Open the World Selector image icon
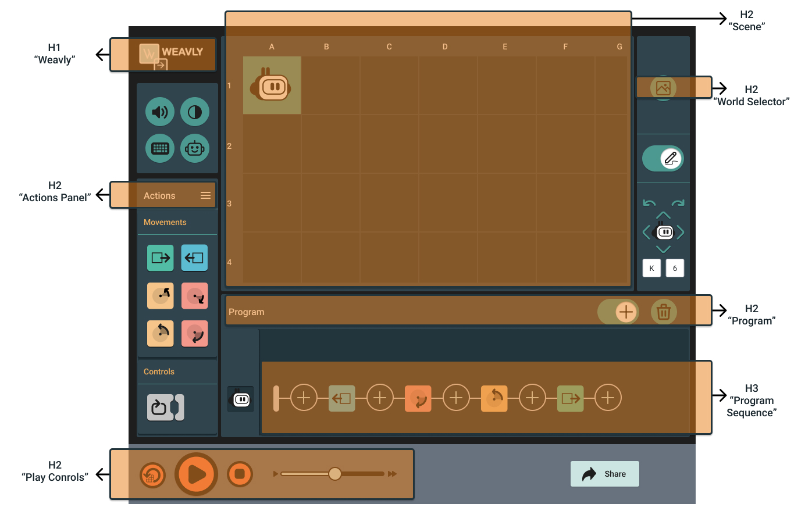 coord(663,88)
